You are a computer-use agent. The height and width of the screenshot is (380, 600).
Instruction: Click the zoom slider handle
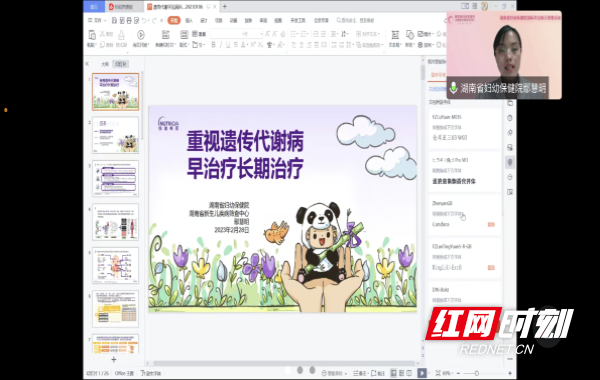pyautogui.click(x=476, y=373)
